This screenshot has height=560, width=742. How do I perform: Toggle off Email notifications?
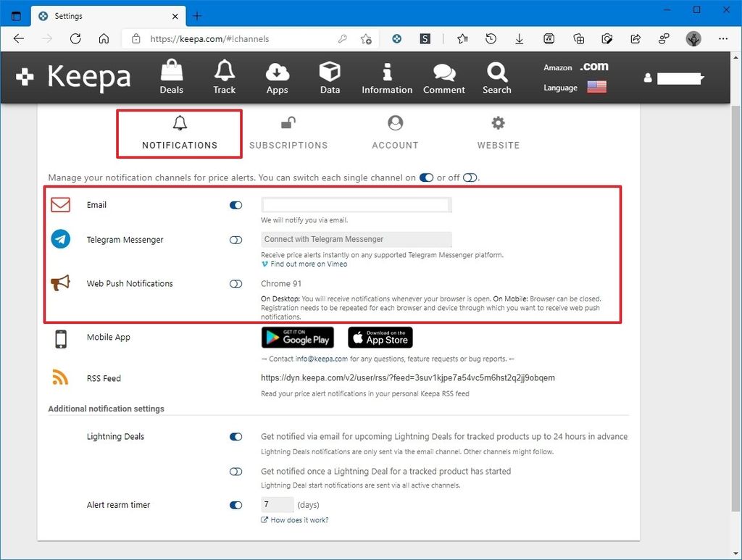tap(235, 205)
